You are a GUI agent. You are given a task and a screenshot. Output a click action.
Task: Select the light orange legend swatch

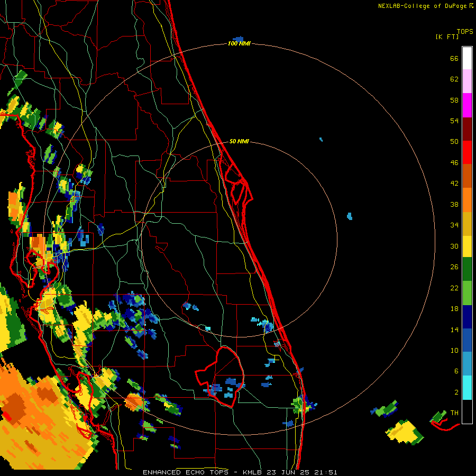[x=467, y=200]
